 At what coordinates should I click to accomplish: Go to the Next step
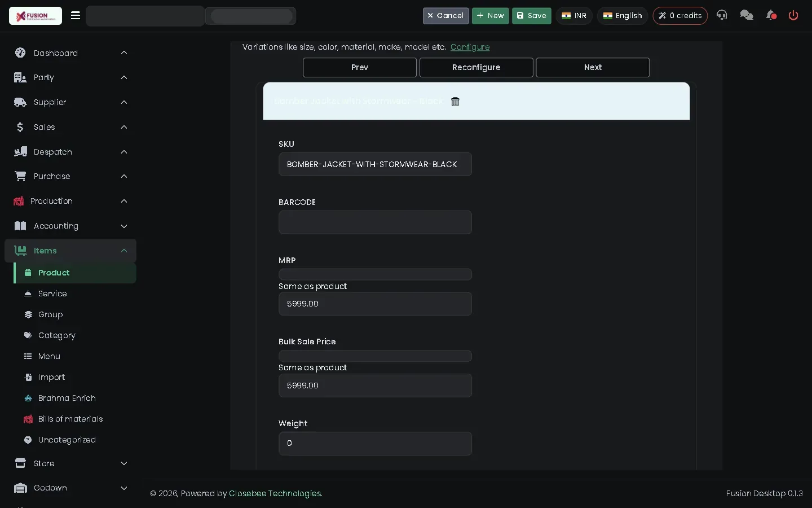593,67
